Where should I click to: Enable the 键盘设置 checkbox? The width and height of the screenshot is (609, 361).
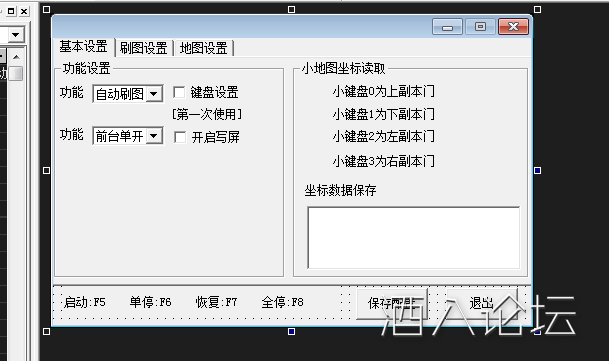tap(179, 92)
